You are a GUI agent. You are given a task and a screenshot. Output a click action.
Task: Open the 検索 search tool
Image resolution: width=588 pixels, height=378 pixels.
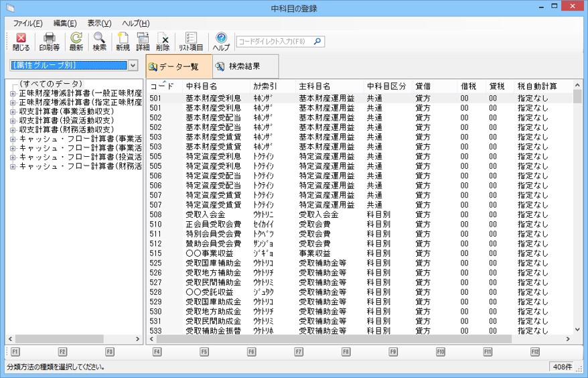[99, 42]
